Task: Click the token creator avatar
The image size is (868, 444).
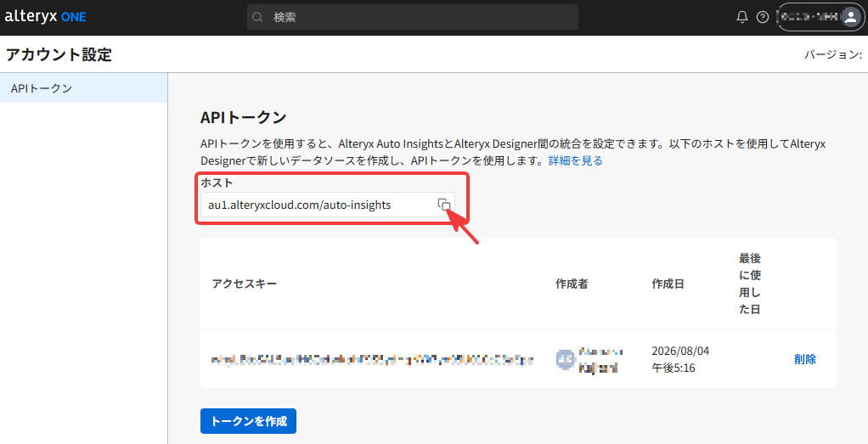Action: pos(565,359)
